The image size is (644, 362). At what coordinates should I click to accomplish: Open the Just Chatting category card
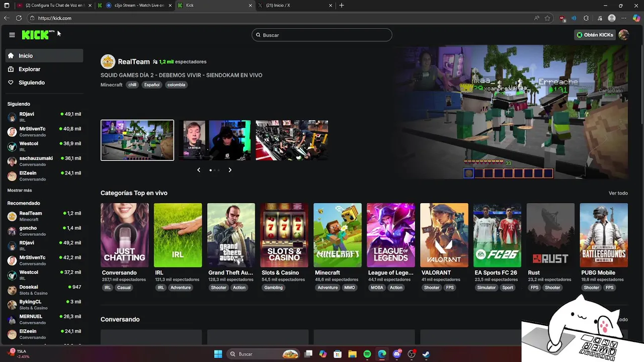pos(124,235)
